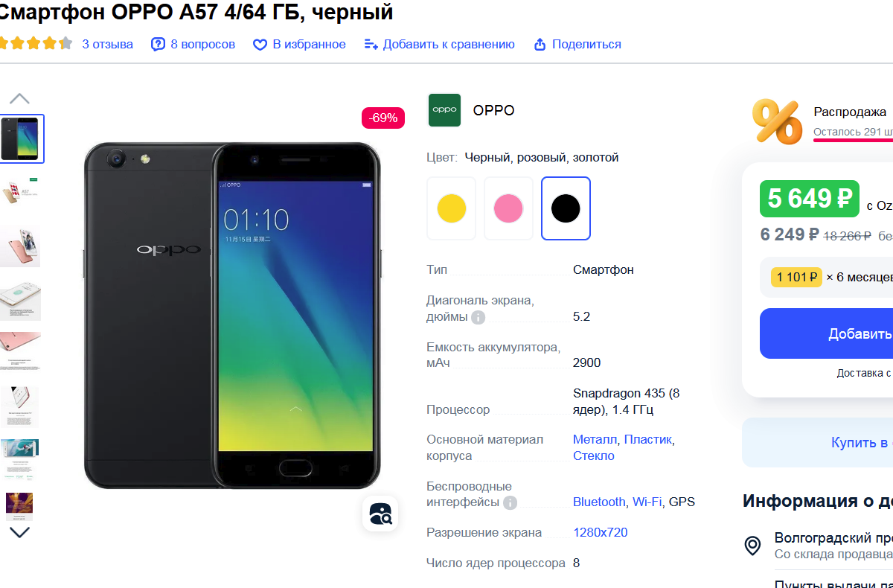The image size is (893, 588).
Task: Click the info icon next to screen diagonal
Action: pos(478,318)
